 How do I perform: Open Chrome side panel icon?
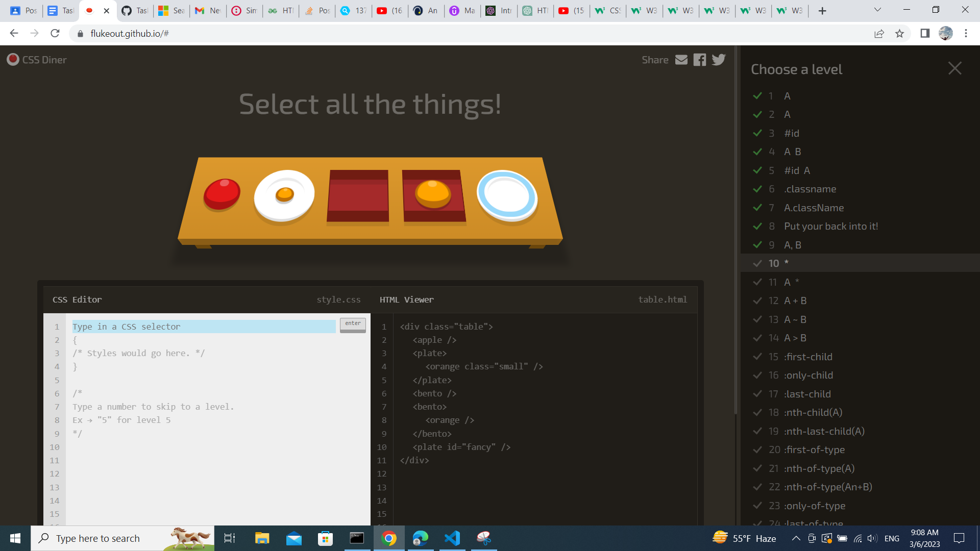924,34
